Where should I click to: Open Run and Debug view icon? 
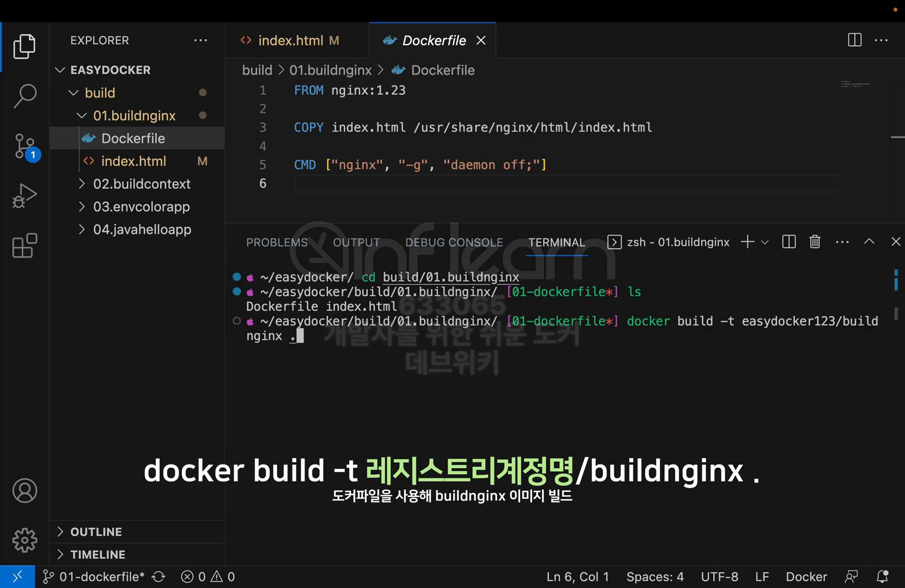pyautogui.click(x=25, y=195)
